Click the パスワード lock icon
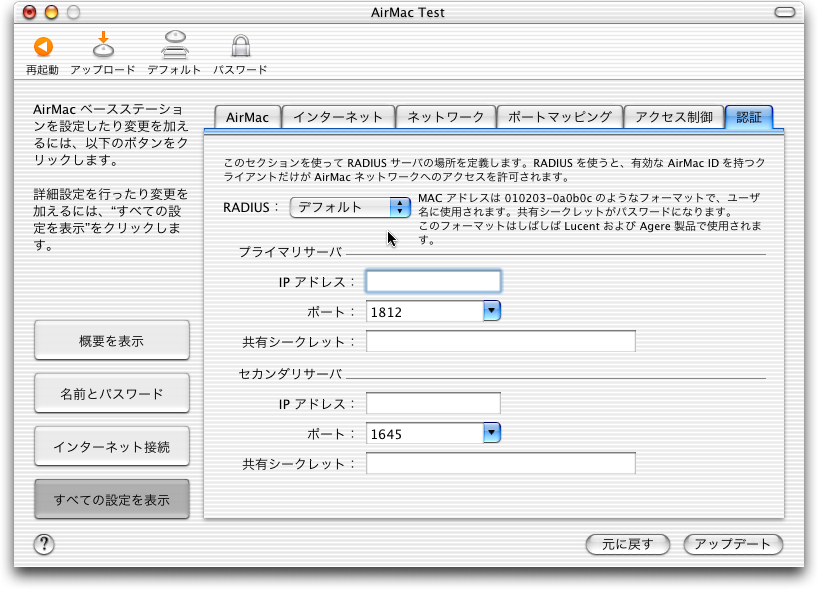The height and width of the screenshot is (590, 818). point(240,47)
